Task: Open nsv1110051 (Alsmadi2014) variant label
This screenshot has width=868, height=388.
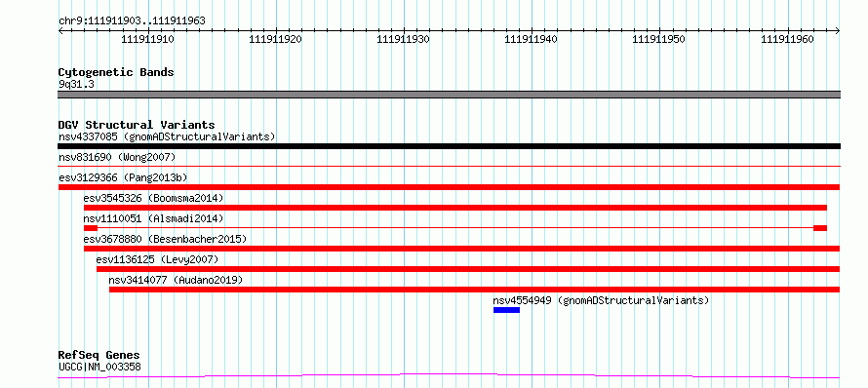Action: [153, 218]
